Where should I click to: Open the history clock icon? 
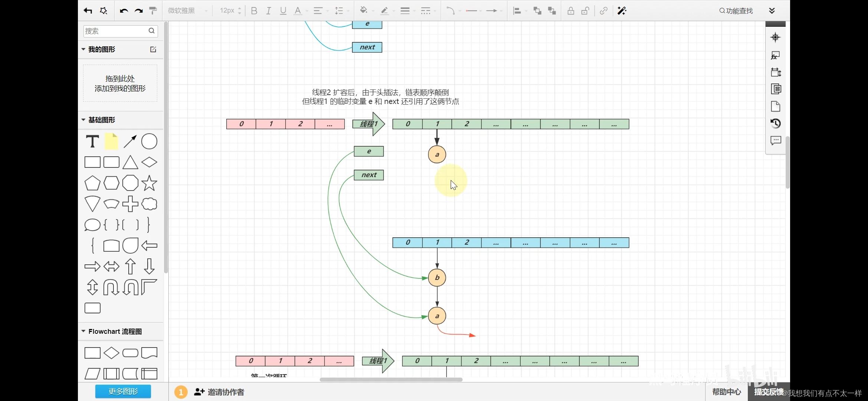click(776, 123)
